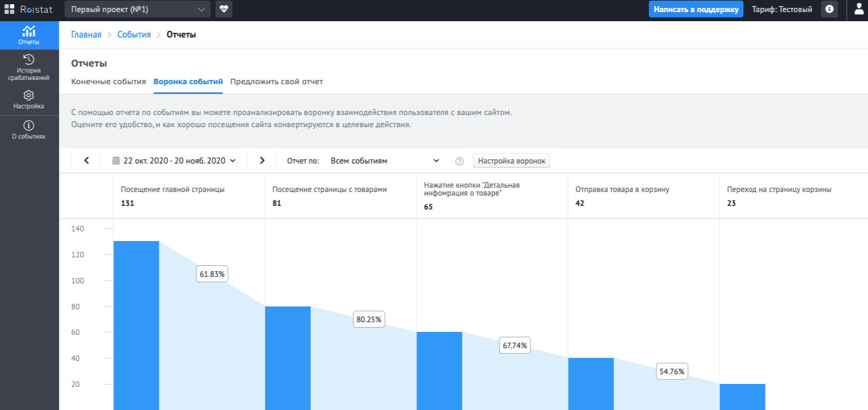Screen dimensions: 868x410
Task: Open О событиях info section
Action: point(28,130)
